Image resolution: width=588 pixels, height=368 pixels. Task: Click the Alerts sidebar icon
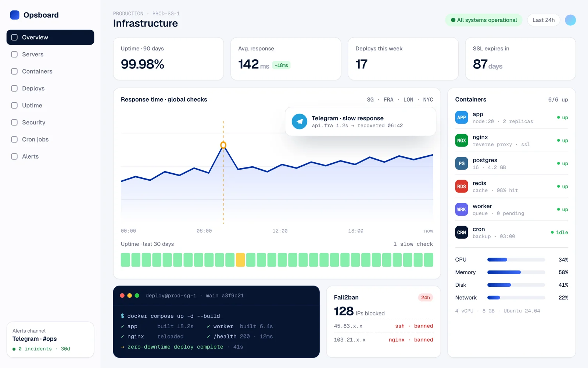14,156
